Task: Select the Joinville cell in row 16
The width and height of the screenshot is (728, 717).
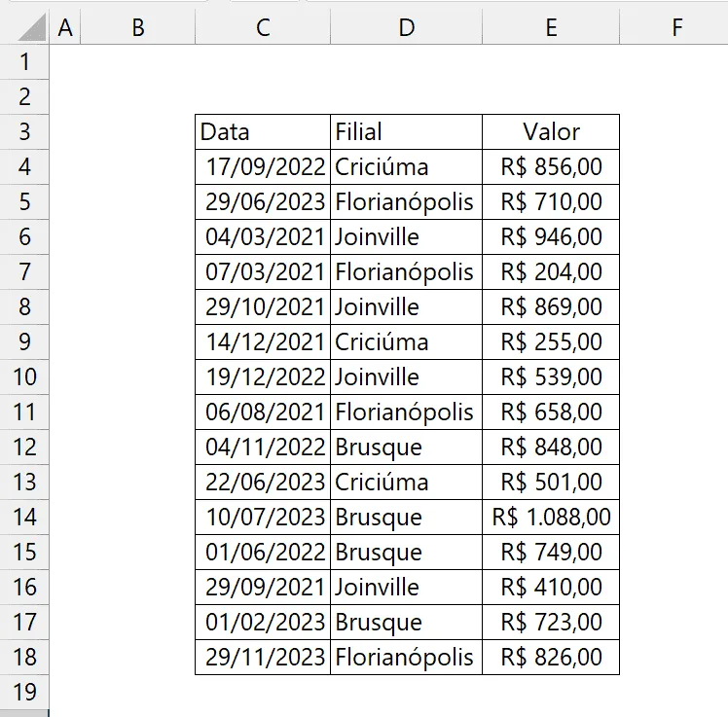Action: click(406, 587)
